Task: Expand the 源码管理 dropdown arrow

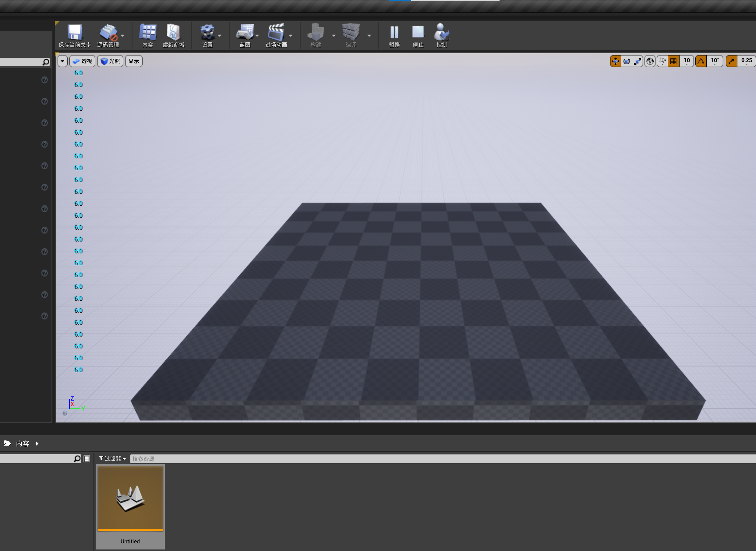Action: tap(122, 35)
